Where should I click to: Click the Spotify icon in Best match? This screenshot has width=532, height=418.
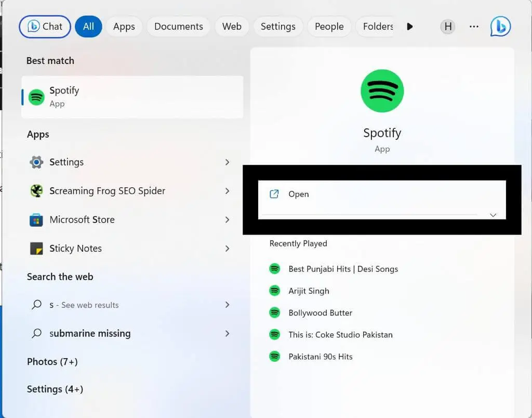(x=36, y=97)
